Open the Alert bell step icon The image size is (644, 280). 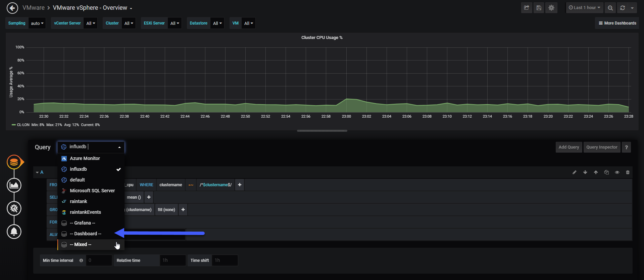(14, 232)
